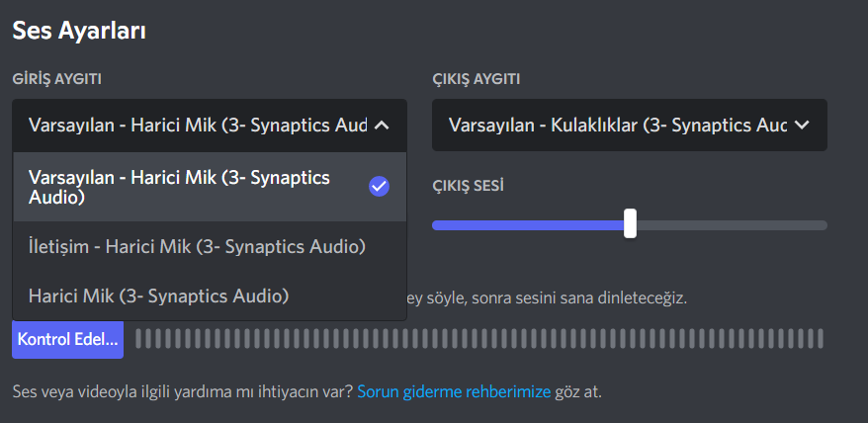Open the Sorun giderme rehberimize link

(454, 391)
